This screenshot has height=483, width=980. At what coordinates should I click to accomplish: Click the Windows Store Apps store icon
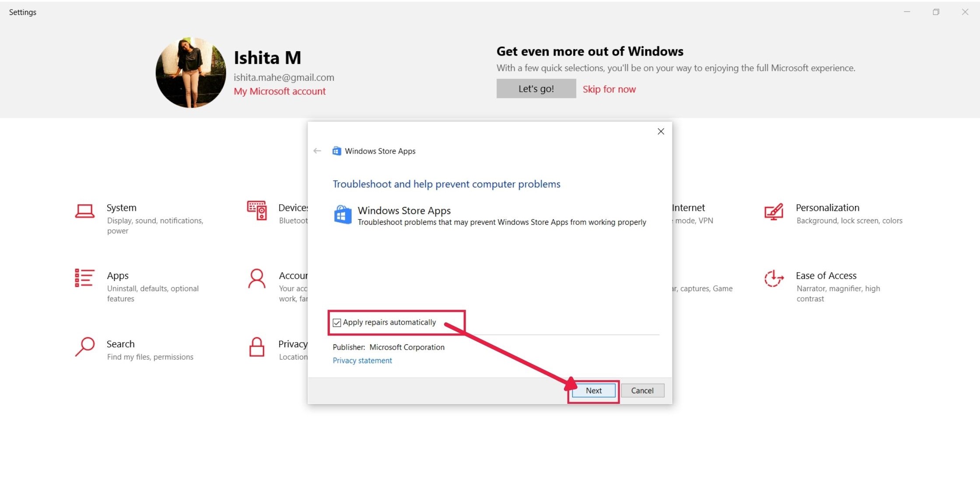click(343, 215)
